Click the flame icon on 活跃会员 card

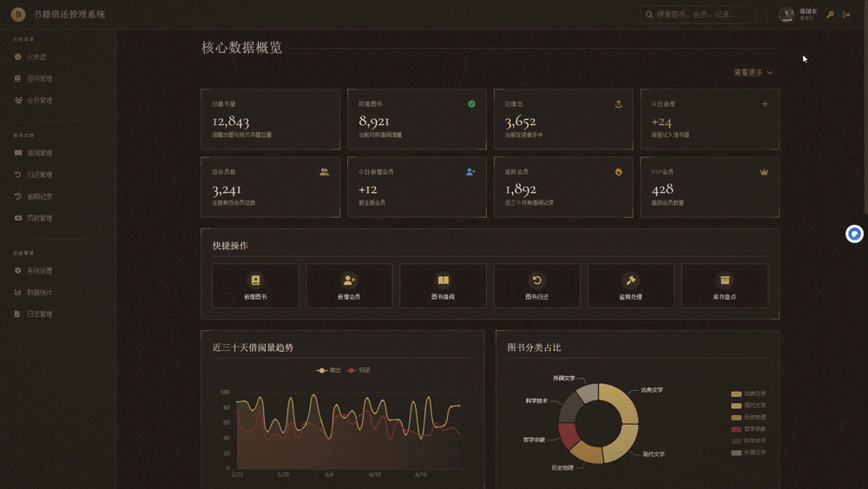[x=618, y=172]
